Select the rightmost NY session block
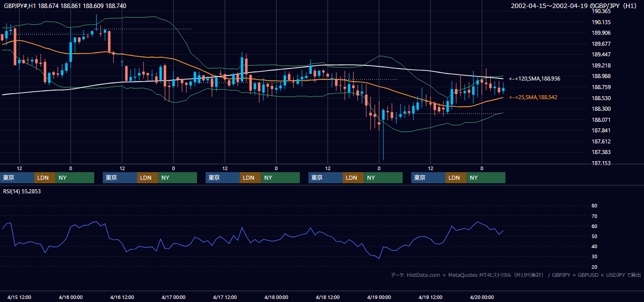The height and width of the screenshot is (302, 644). [x=486, y=178]
